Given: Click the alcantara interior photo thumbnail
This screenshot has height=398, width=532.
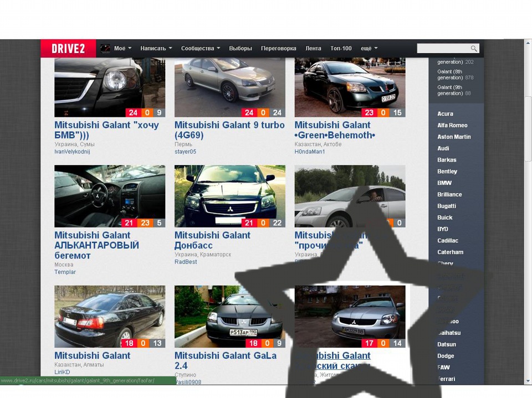Looking at the screenshot, I should tap(110, 196).
